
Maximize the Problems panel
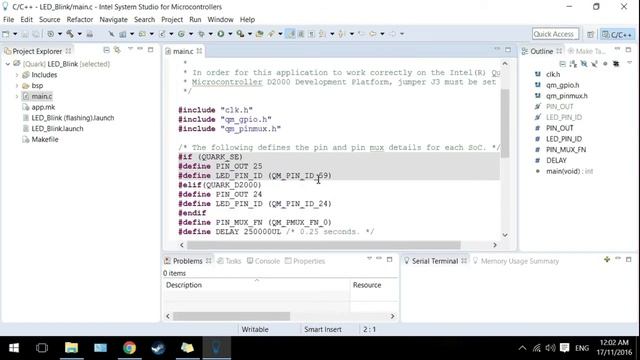[389, 259]
